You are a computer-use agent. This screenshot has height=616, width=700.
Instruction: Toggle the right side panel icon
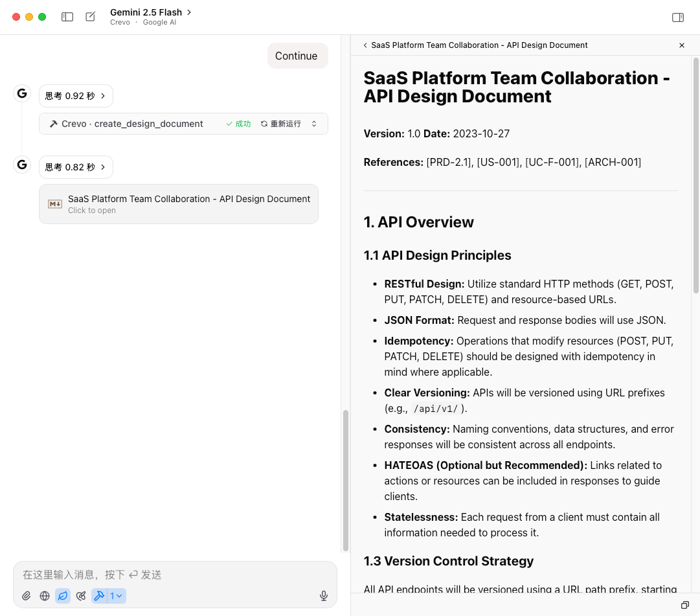[678, 17]
